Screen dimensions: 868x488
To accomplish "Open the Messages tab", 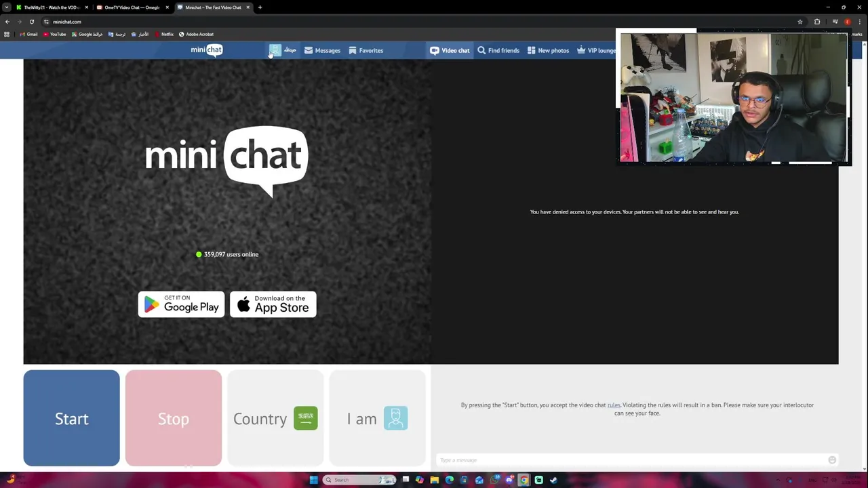I will (x=322, y=50).
